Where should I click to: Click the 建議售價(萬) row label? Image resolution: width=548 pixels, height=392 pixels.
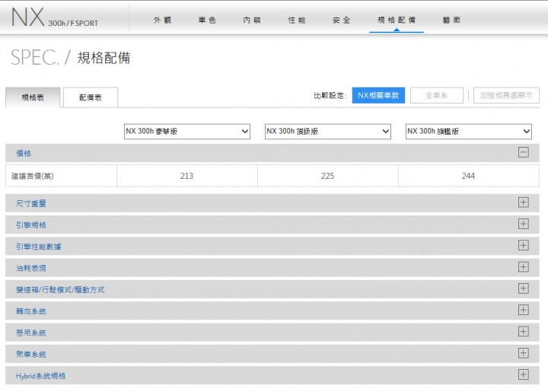(x=33, y=176)
